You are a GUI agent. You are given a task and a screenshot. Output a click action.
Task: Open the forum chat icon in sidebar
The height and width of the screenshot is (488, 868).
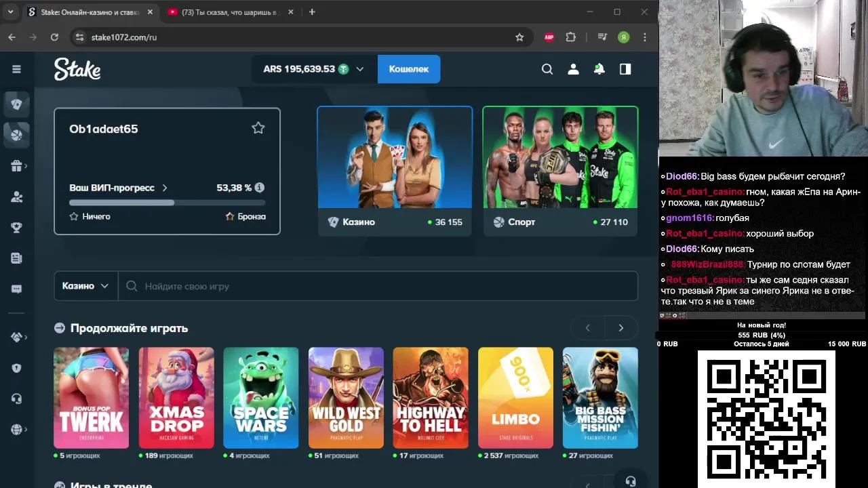[16, 289]
